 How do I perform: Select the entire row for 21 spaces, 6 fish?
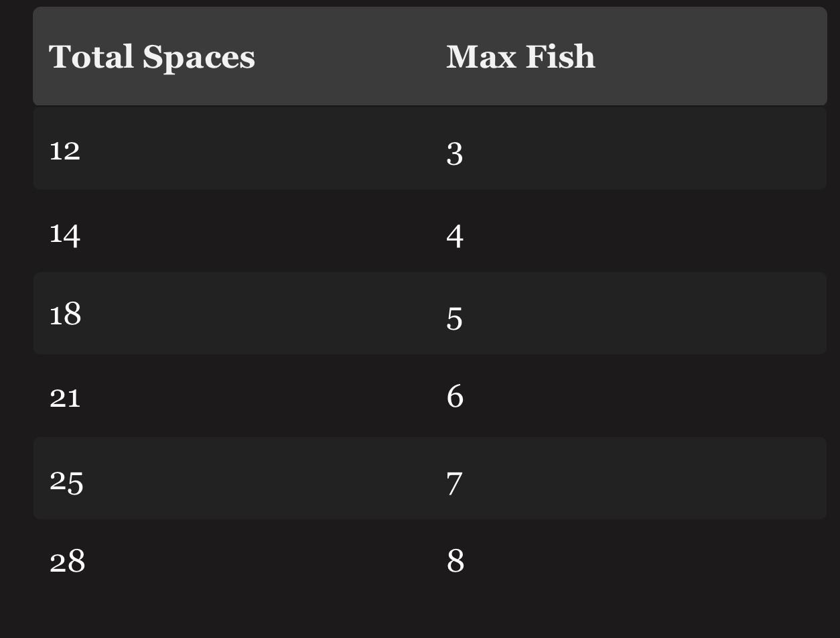coord(430,395)
